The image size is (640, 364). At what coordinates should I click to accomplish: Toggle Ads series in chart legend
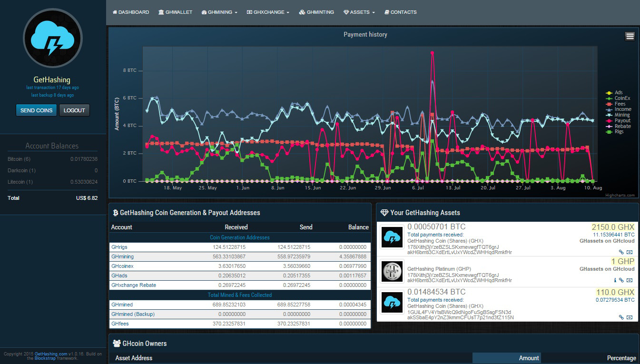pyautogui.click(x=614, y=93)
